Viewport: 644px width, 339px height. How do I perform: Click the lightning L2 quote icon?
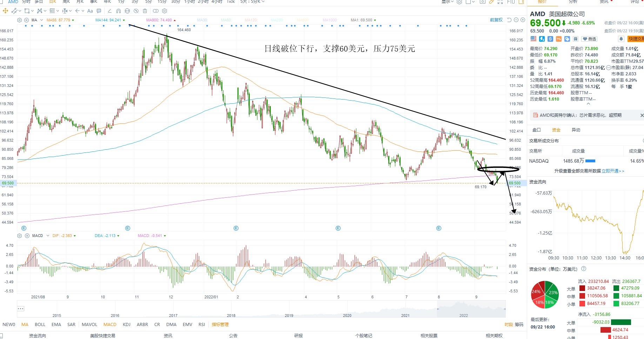pos(542,39)
